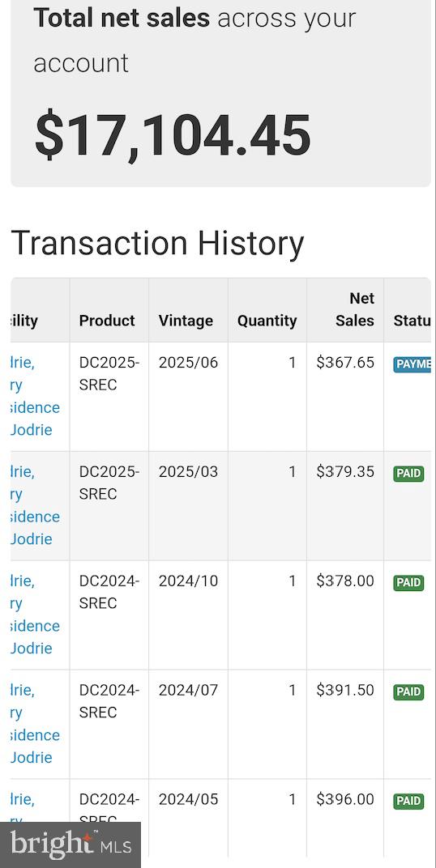Select the Status column header
Image resolution: width=436 pixels, height=868 pixels.
tap(412, 321)
